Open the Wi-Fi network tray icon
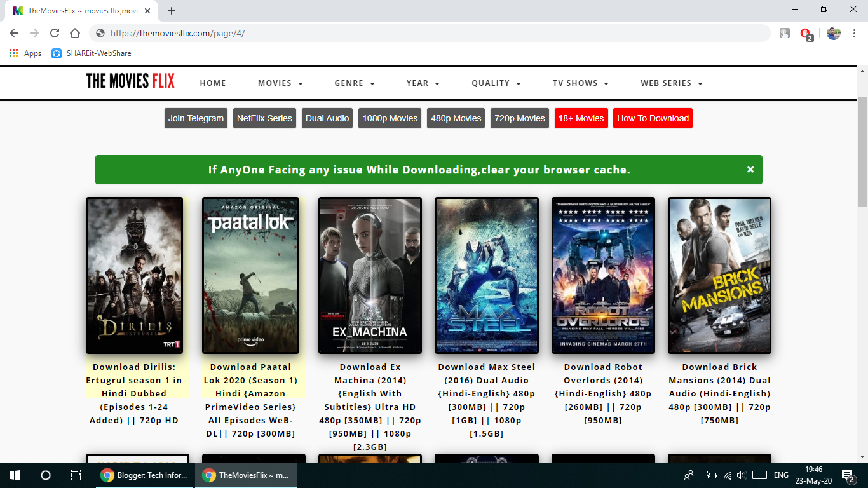868x488 pixels. click(x=727, y=475)
